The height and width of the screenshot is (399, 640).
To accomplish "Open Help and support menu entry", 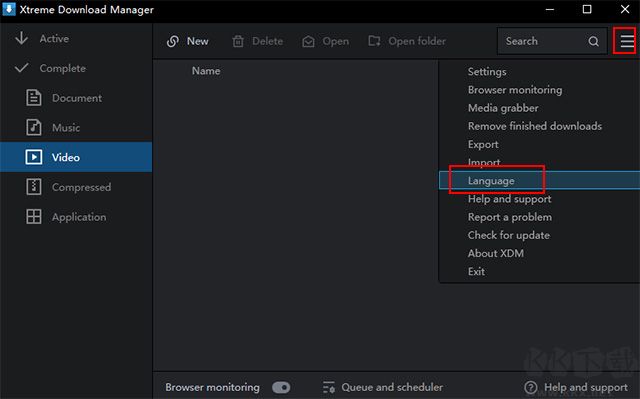I will click(x=509, y=199).
